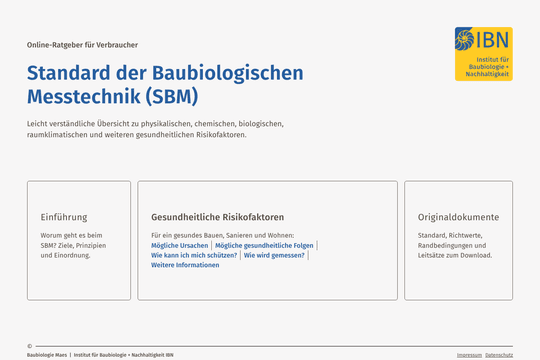Follow the Wie kann ich mich schützen? link
Viewport: 540px width, 360px height.
click(x=194, y=255)
